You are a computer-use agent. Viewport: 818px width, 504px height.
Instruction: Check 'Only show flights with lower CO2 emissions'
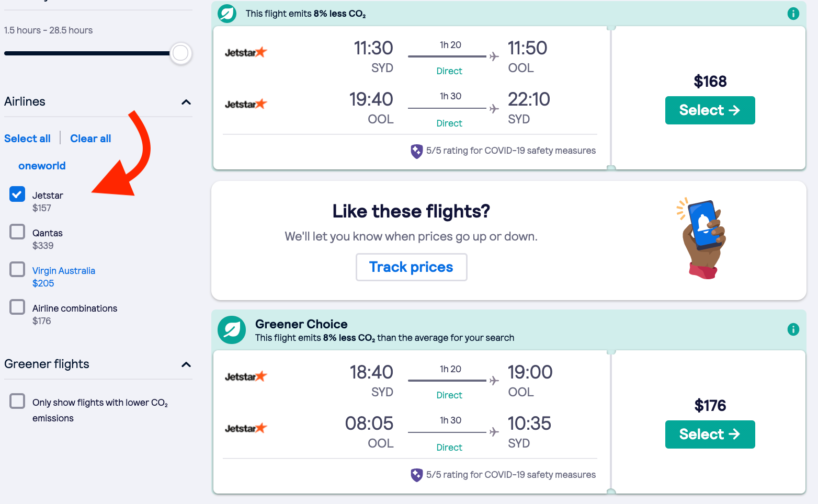point(17,401)
